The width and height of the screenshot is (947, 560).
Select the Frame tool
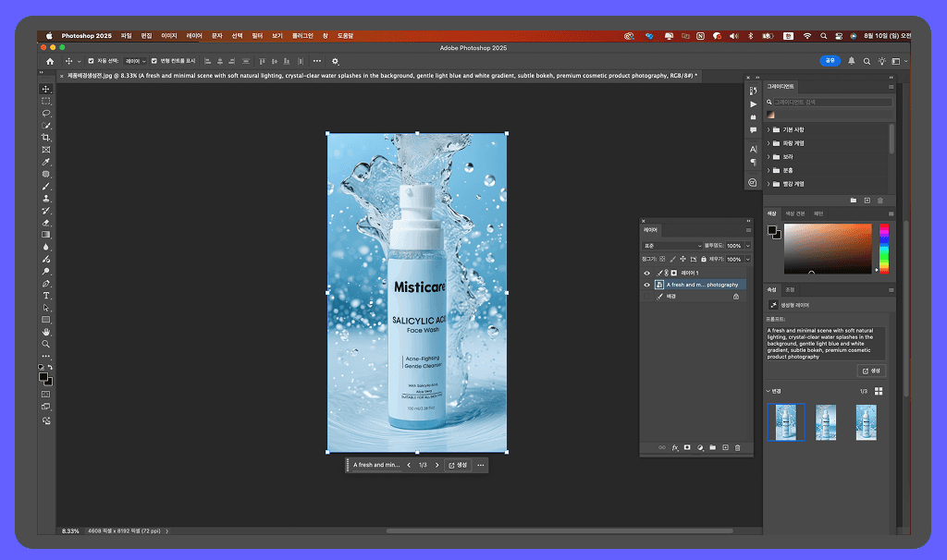[x=46, y=150]
